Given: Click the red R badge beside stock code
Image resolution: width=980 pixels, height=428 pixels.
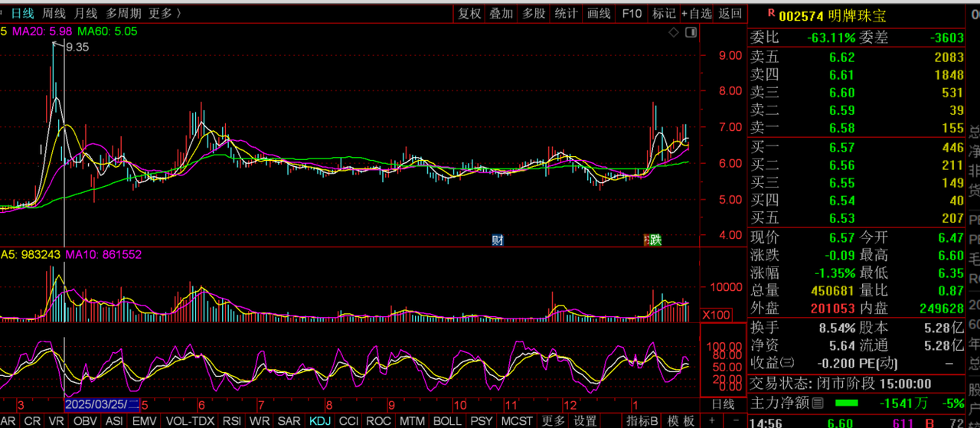Looking at the screenshot, I should [771, 13].
